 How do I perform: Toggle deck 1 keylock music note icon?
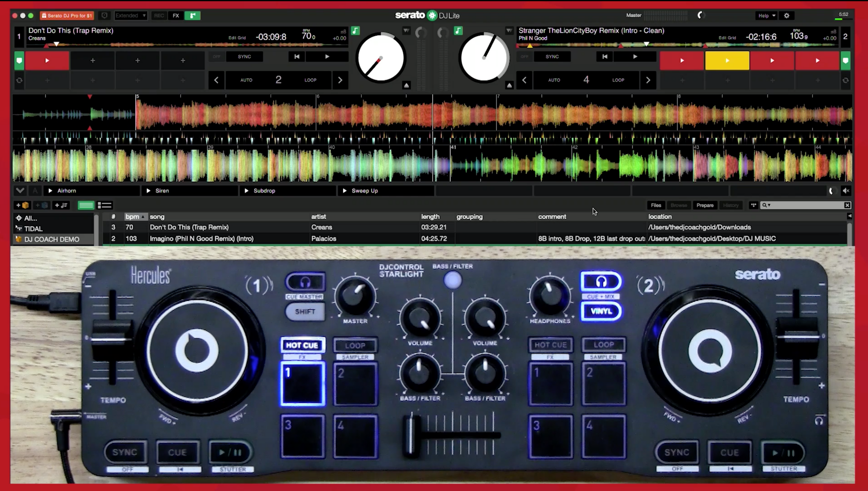355,31
